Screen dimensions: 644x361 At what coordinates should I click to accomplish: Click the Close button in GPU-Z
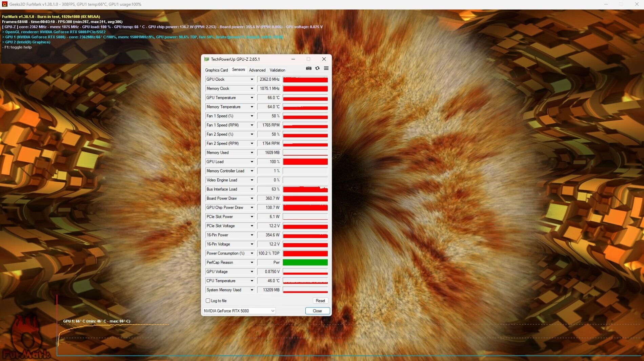click(317, 311)
